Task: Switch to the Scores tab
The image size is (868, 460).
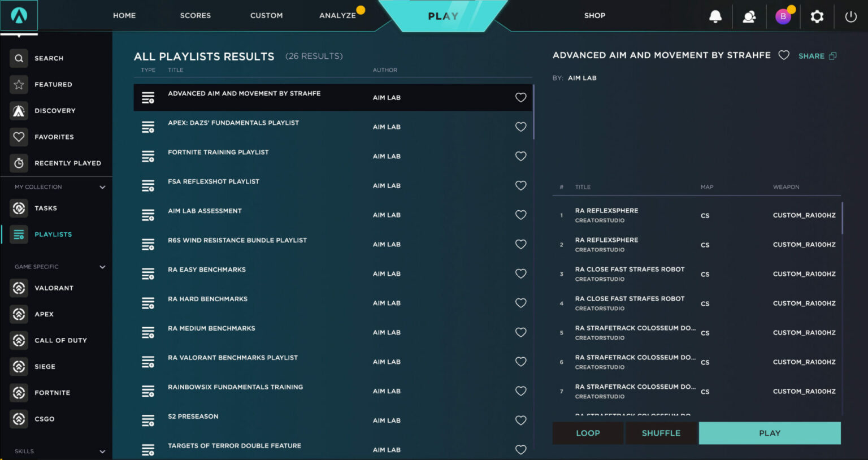Action: point(196,15)
